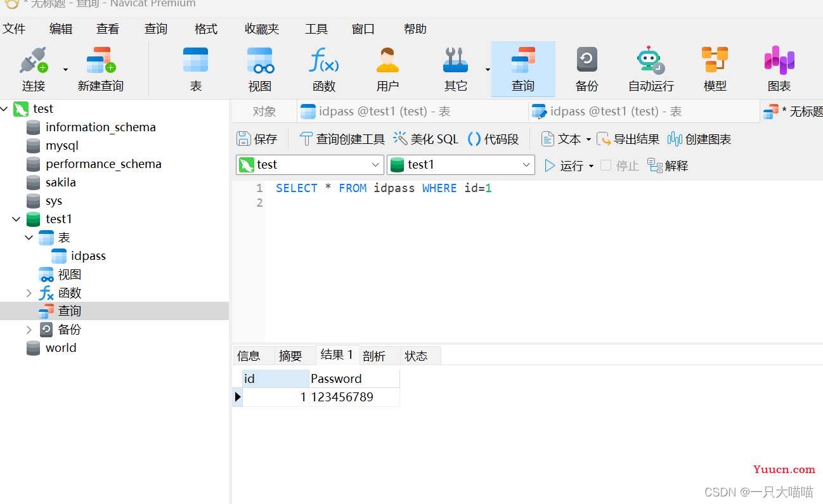Click 创建图表 (Create Chart)
Image resolution: width=823 pixels, height=504 pixels.
click(x=699, y=139)
